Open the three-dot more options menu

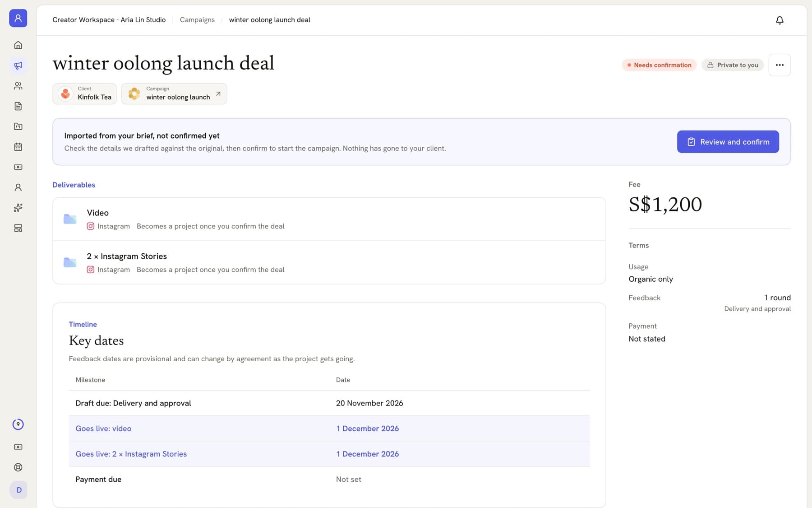point(780,65)
